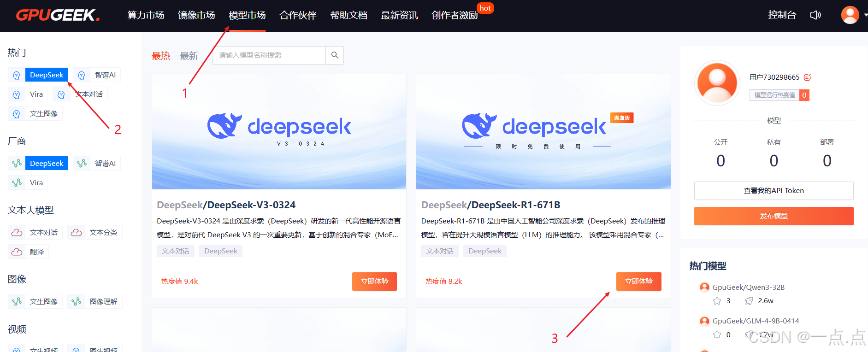Viewport: 868px width, 352px height.
Task: Open the DeepSeek/DeepSeek-V3-0324 title link
Action: tap(226, 205)
